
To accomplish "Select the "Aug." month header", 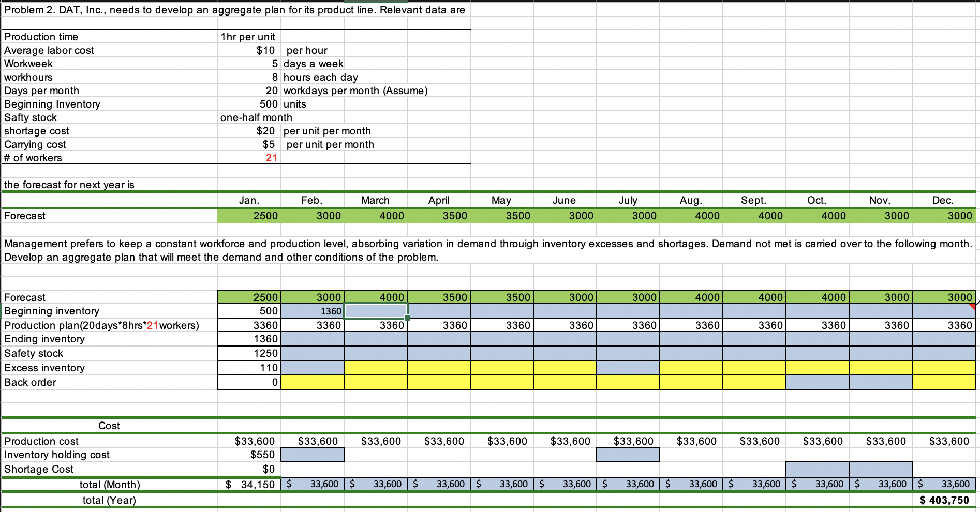I will [691, 200].
